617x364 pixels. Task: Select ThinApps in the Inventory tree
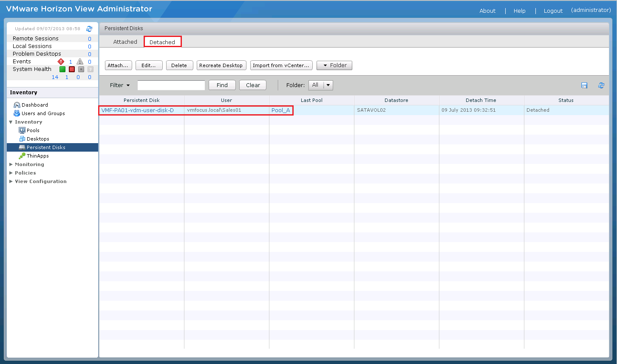click(37, 156)
